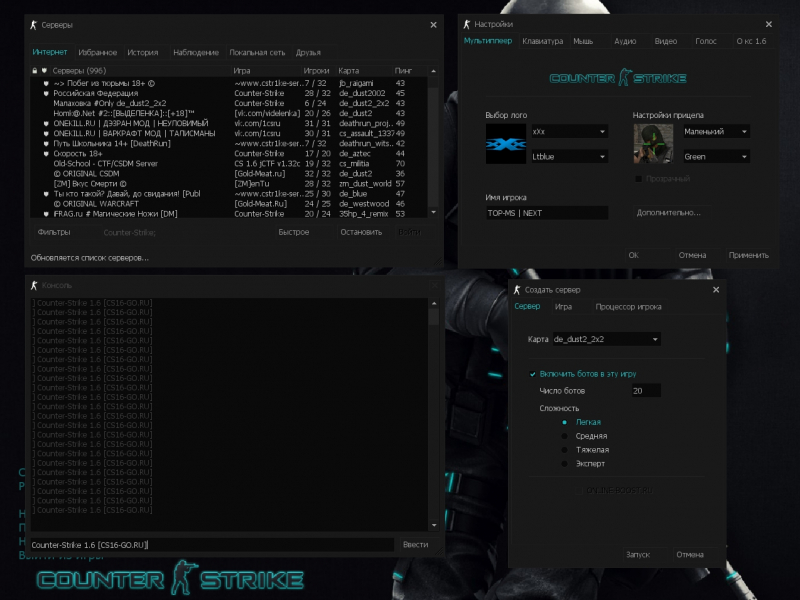Click the crosshair preview image

coord(653,144)
